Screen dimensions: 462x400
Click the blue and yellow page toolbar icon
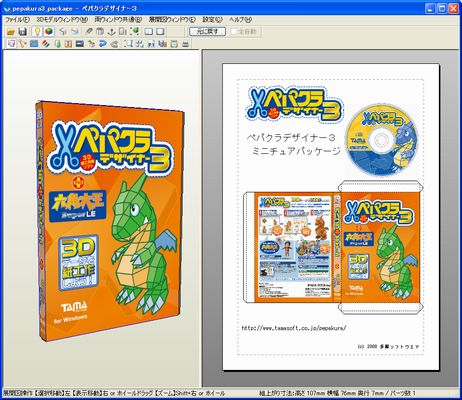click(x=162, y=43)
